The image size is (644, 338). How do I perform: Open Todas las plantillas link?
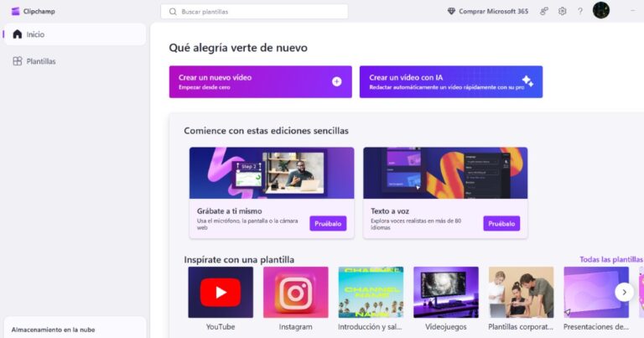click(x=610, y=259)
